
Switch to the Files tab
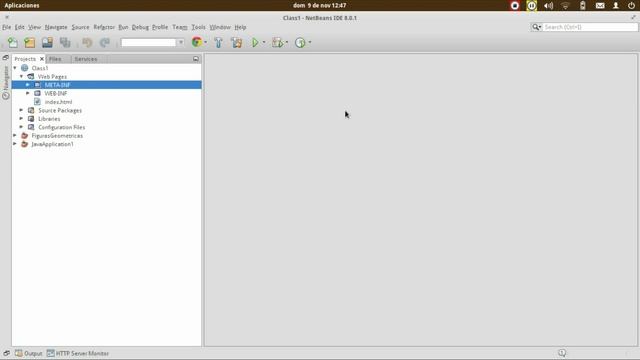coord(55,59)
